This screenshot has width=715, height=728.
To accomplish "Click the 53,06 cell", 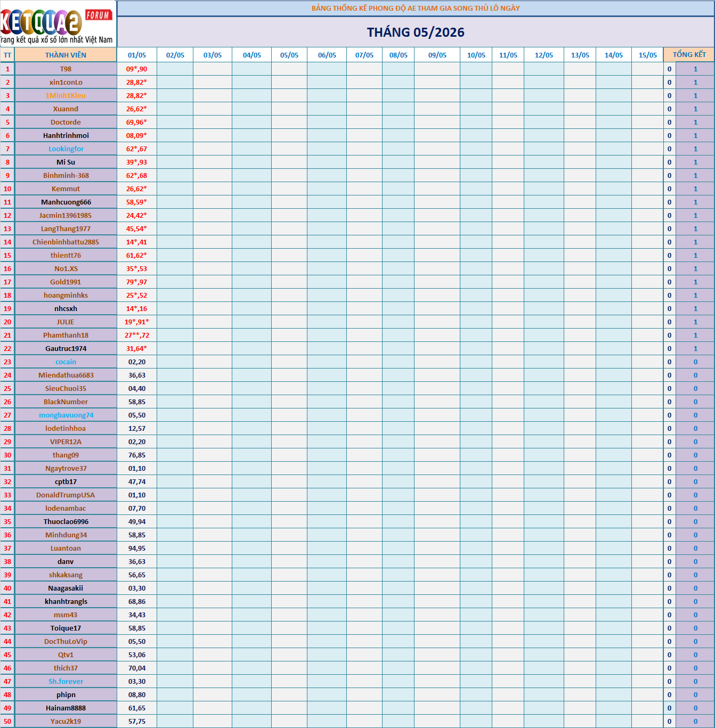I will (137, 655).
